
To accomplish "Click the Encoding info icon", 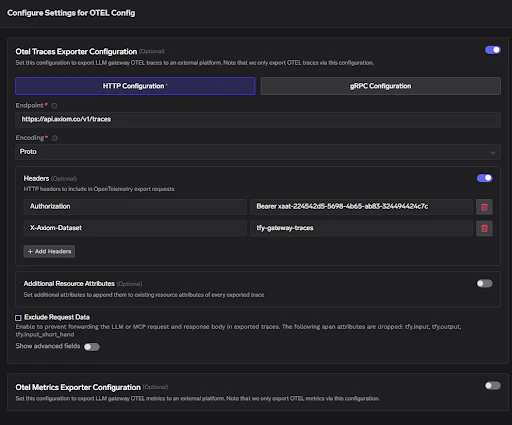I will point(55,138).
